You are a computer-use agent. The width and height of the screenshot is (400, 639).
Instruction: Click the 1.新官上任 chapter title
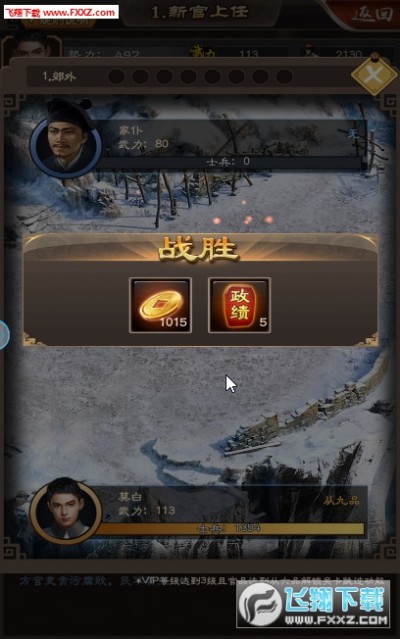pyautogui.click(x=200, y=12)
